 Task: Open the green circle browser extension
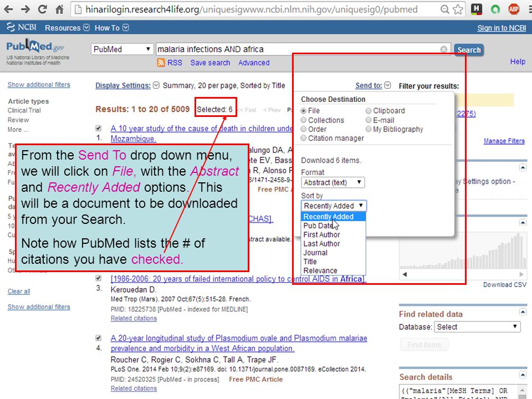coord(495,9)
